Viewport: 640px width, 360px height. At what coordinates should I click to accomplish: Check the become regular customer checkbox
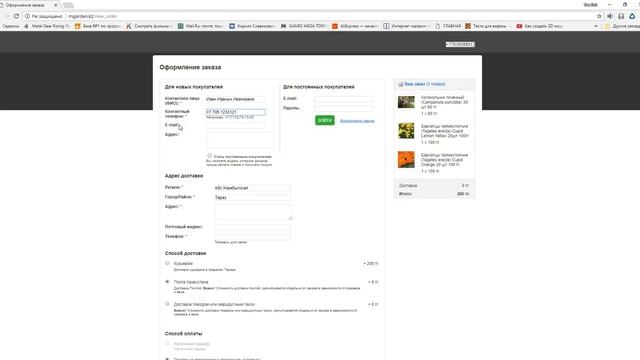[x=210, y=156]
